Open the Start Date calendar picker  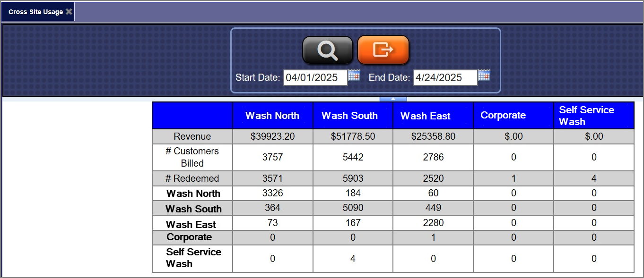[x=354, y=76]
